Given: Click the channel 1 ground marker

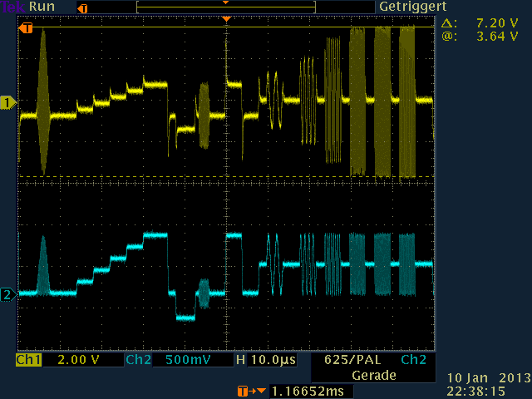Looking at the screenshot, I should 8,102.
